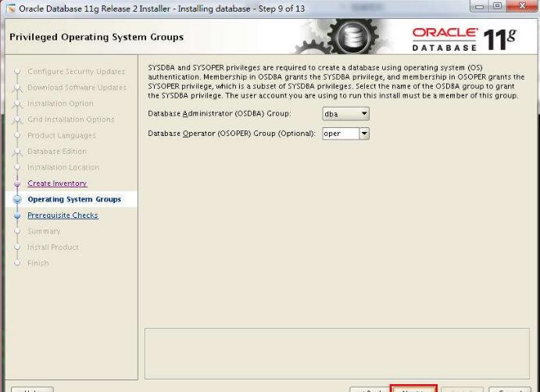Viewport: 540px width, 392px height.
Task: Select the current Operating System Groups step
Action: (x=74, y=199)
